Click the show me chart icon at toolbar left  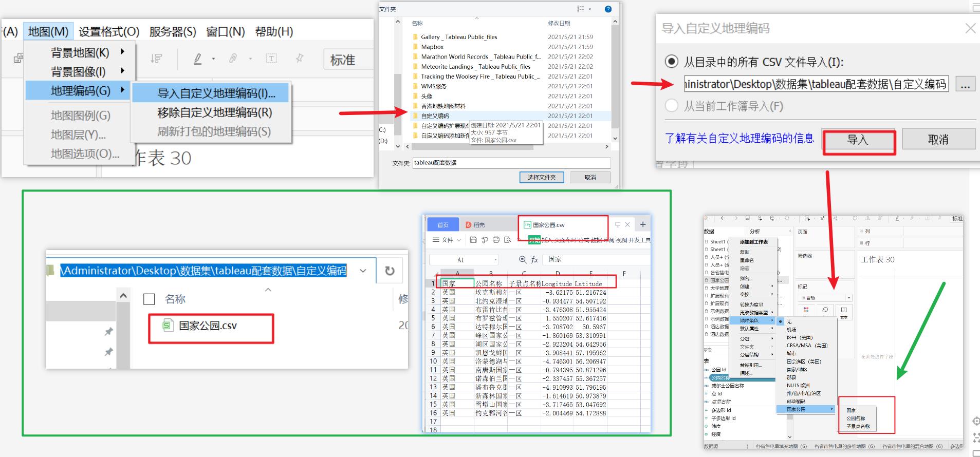[18, 58]
